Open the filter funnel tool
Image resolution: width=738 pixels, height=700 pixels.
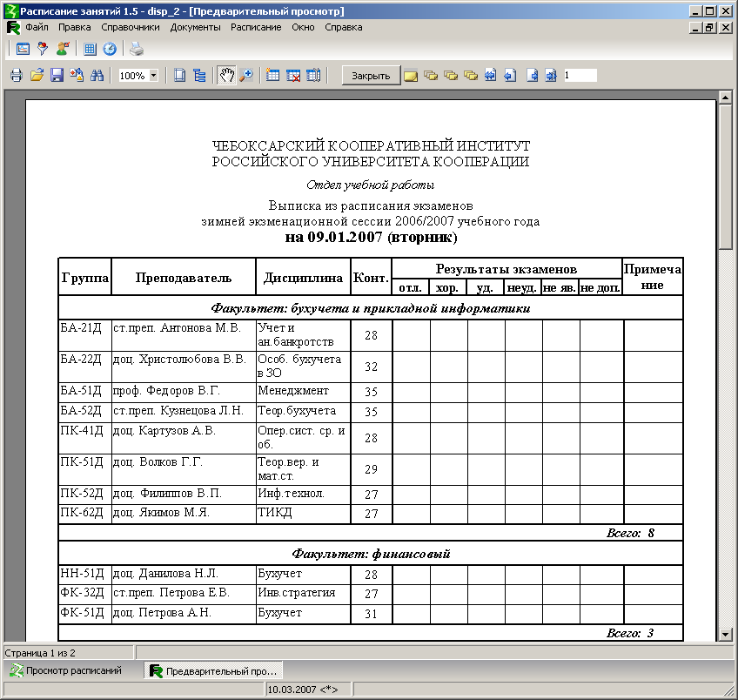(x=43, y=49)
